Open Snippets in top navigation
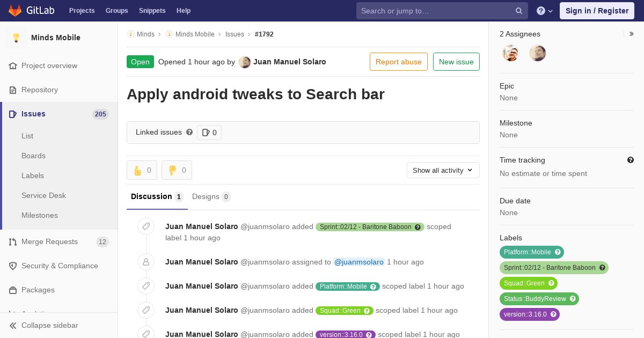The image size is (644, 338). pos(152,11)
